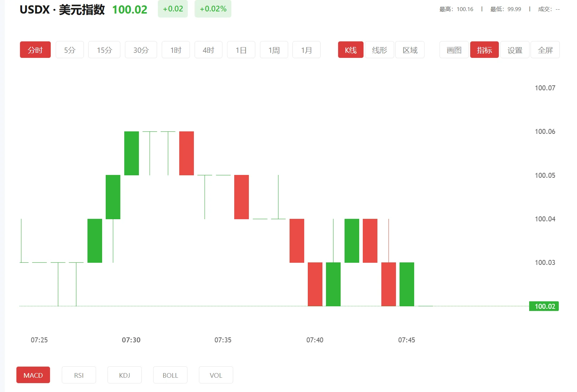Open the 画图 drawing tool
Viewport: 577px width, 392px height.
(x=453, y=50)
